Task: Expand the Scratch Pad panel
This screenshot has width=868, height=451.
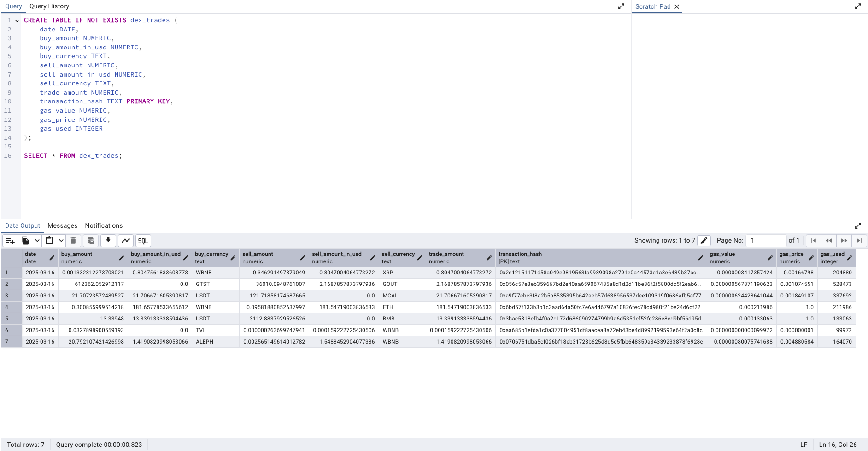Action: pos(858,6)
